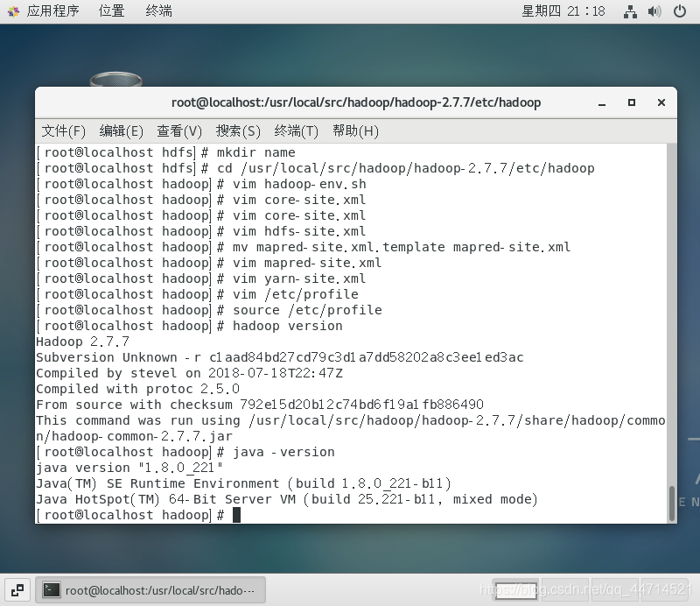This screenshot has height=606, width=700.
Task: Click the 'java version "1.8.0_221"' output line
Action: click(129, 468)
